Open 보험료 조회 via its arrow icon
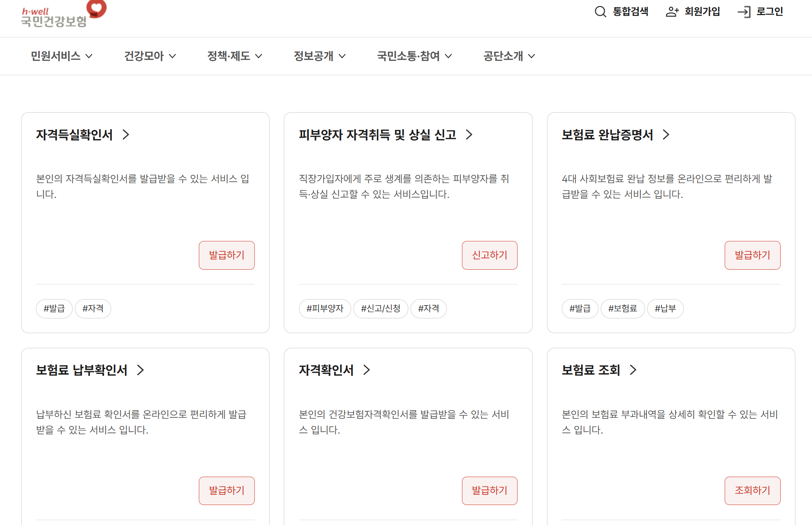 click(634, 370)
